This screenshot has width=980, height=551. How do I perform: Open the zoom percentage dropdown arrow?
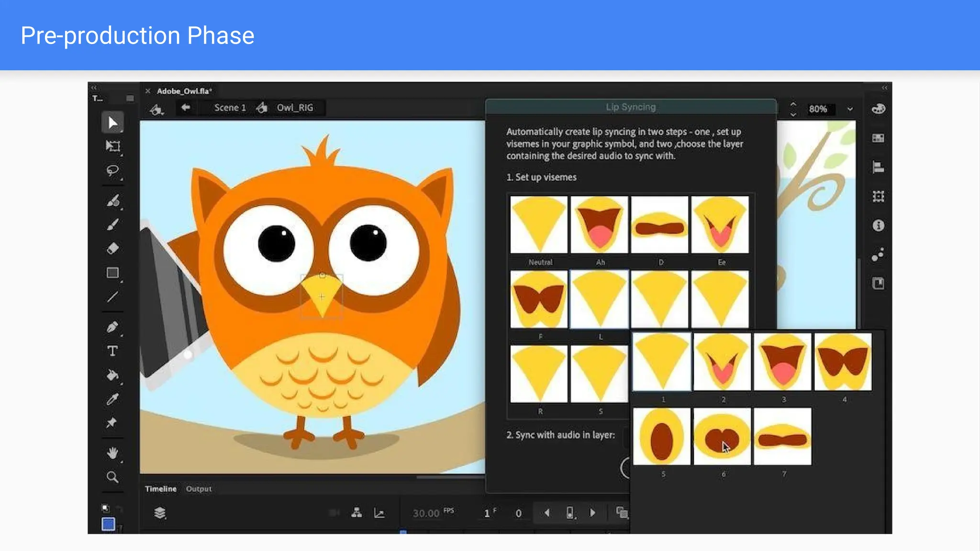tap(850, 109)
